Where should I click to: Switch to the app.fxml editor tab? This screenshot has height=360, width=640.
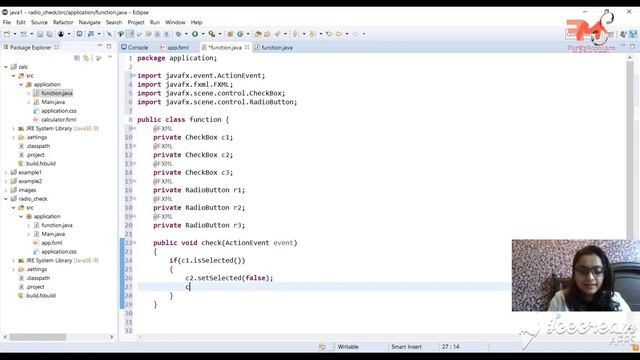[x=175, y=47]
